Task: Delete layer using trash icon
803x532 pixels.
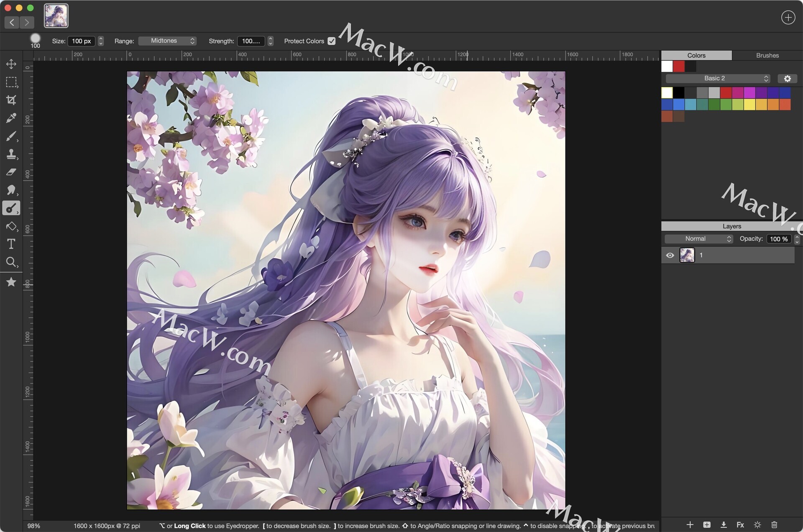Action: pyautogui.click(x=774, y=524)
